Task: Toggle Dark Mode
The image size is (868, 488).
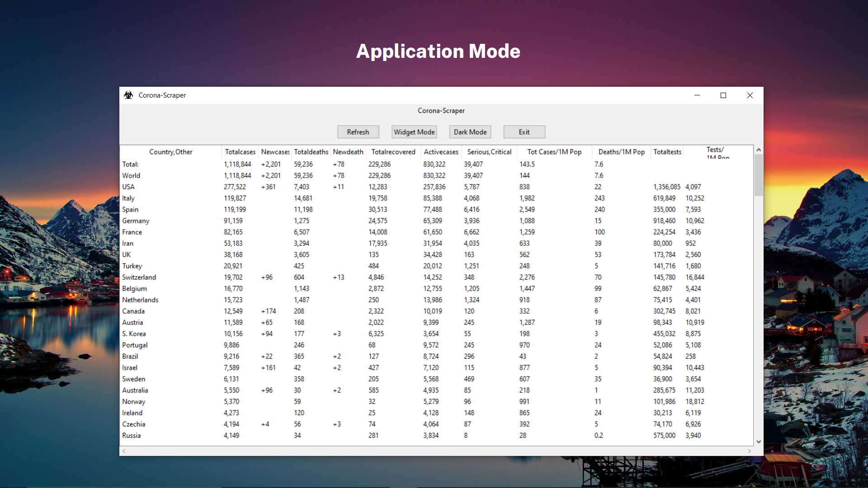Action: tap(470, 132)
